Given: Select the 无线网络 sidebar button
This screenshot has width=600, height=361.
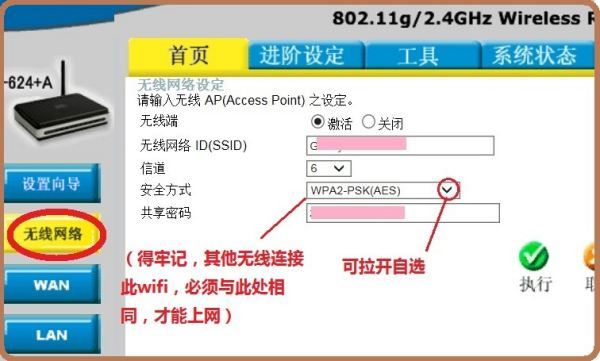Looking at the screenshot, I should [53, 234].
